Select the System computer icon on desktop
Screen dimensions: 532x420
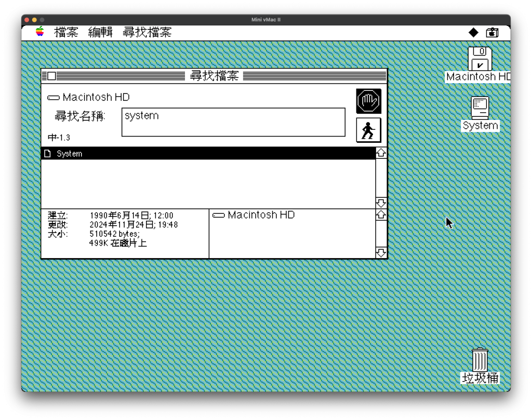click(x=480, y=108)
